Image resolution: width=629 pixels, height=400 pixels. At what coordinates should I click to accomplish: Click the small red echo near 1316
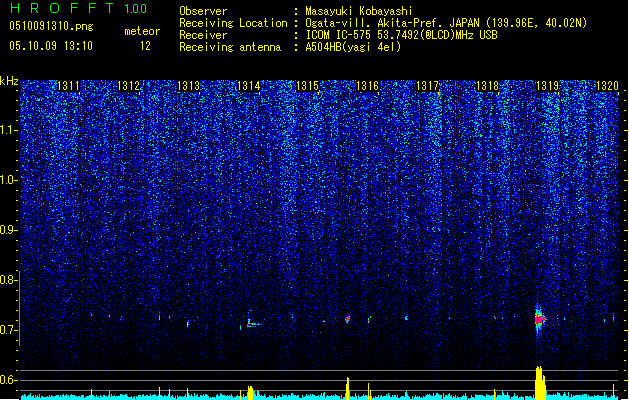tap(347, 319)
